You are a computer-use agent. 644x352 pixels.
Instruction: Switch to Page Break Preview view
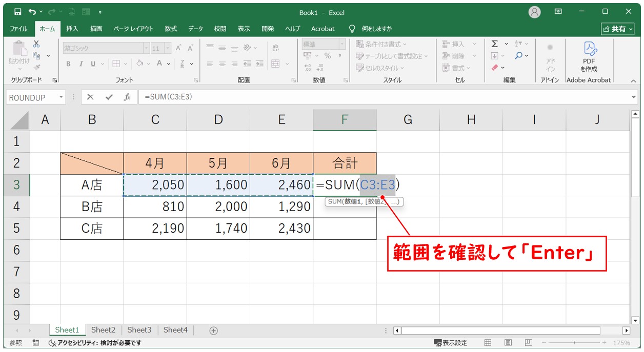pos(528,343)
